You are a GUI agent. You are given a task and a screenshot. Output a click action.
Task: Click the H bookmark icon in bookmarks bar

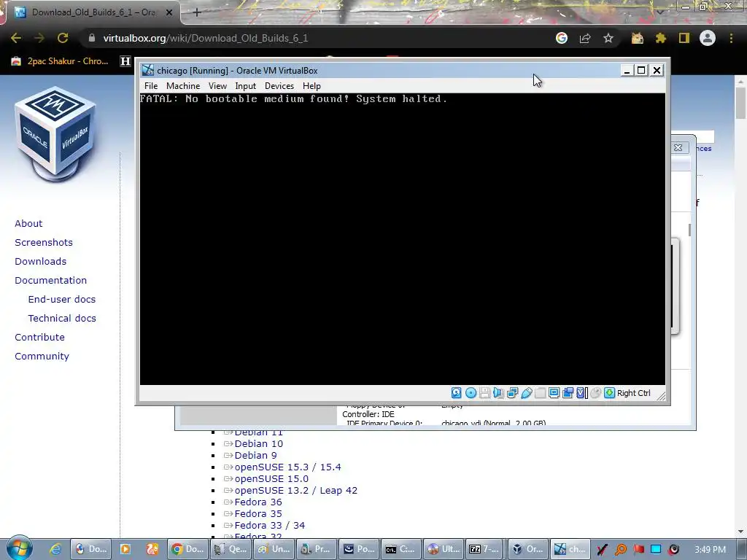[125, 61]
